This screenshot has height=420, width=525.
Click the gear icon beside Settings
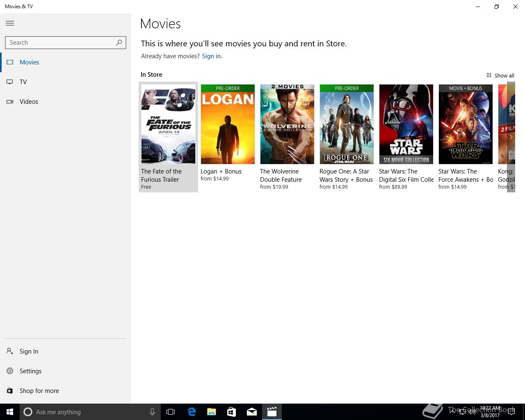[10, 371]
